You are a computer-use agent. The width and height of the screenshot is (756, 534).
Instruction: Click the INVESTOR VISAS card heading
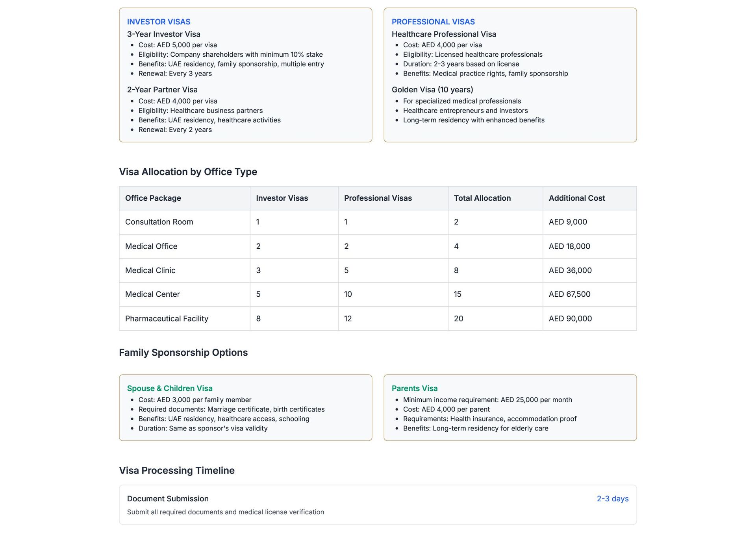coord(159,22)
